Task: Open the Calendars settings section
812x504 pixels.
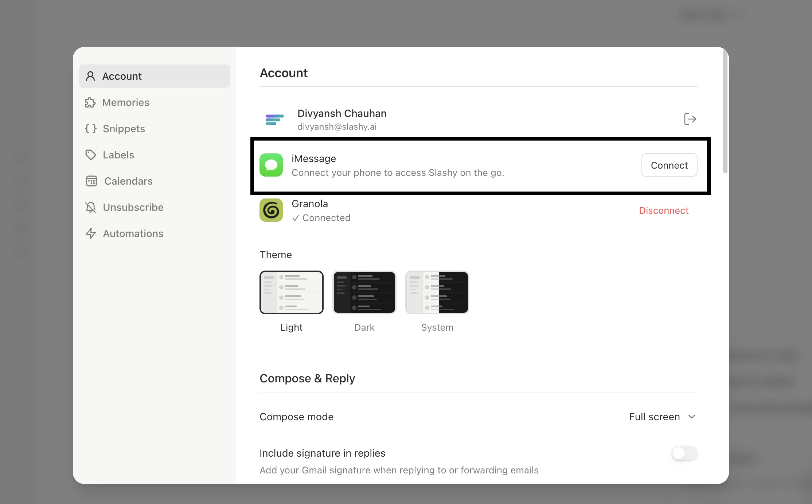Action: [x=155, y=181]
